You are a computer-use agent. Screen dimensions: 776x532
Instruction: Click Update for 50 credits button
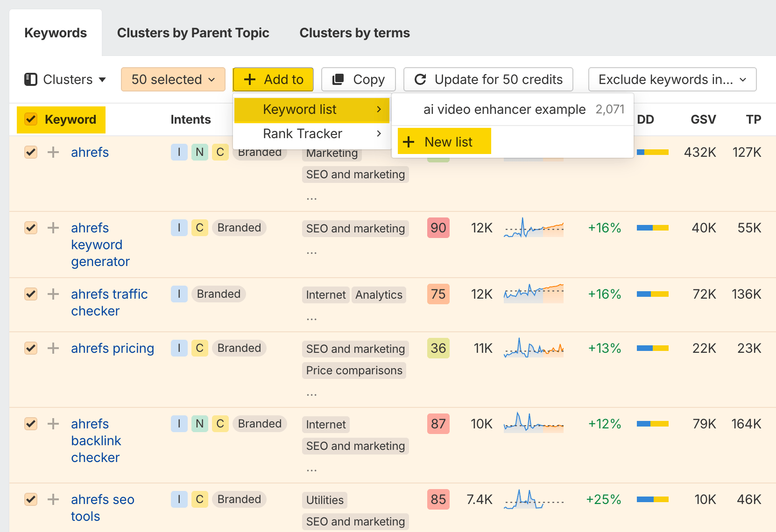pyautogui.click(x=488, y=79)
